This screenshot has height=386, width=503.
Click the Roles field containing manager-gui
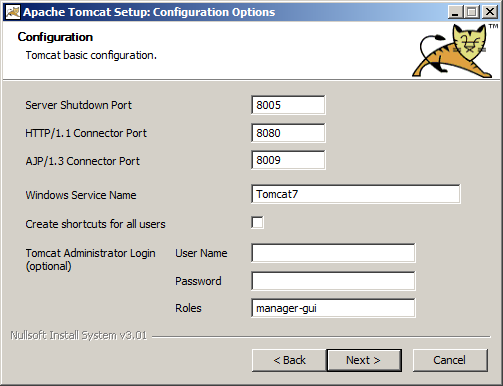pyautogui.click(x=333, y=308)
